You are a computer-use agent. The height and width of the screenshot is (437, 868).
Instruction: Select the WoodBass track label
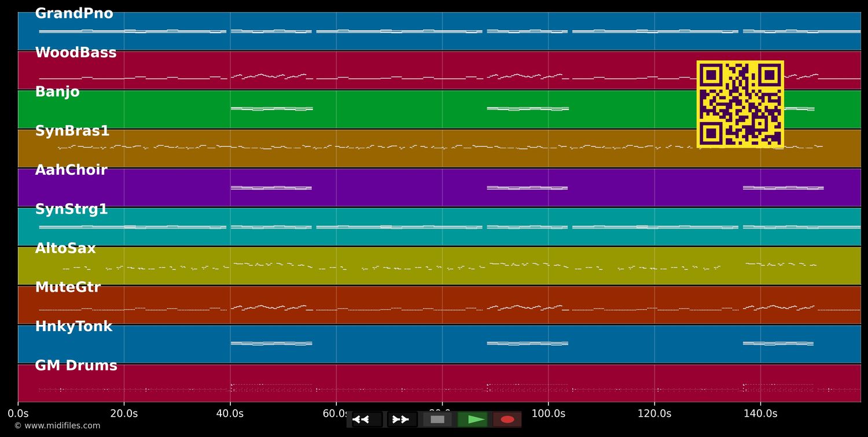coord(76,53)
